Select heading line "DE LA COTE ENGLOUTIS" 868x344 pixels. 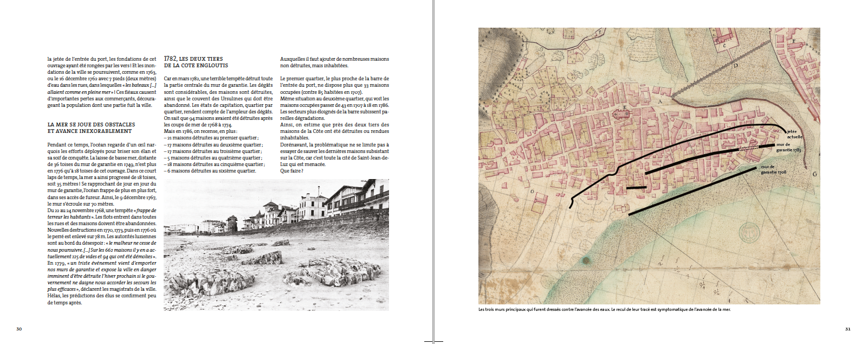196,66
